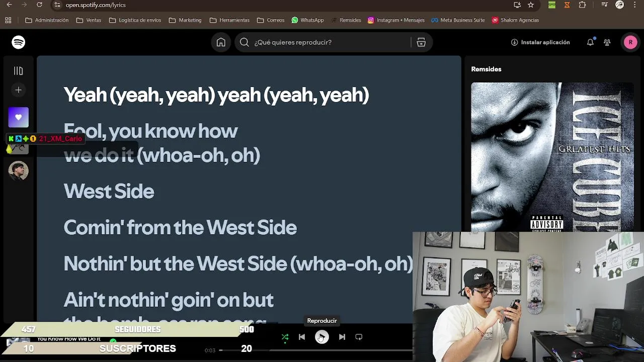The image size is (644, 362).
Task: Open the artist avatar in sidebar
Action: tap(19, 171)
